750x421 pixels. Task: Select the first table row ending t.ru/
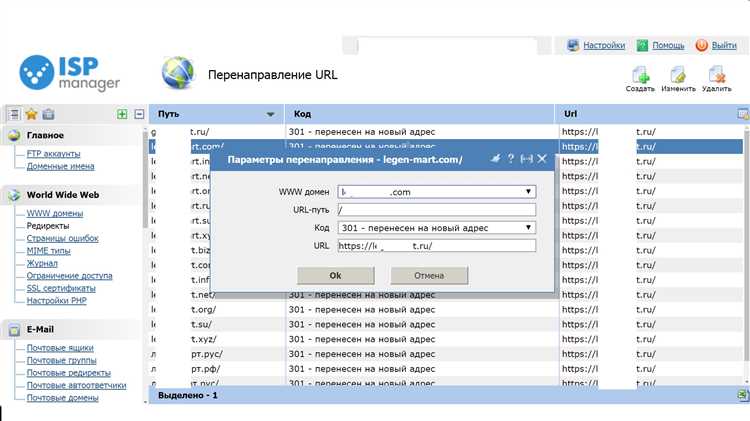point(446,132)
